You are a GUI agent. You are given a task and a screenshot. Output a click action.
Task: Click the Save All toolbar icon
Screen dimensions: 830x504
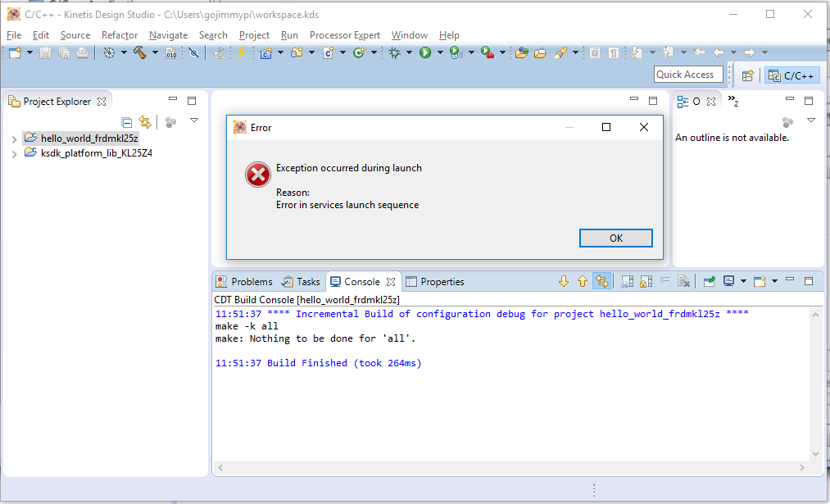click(x=64, y=52)
